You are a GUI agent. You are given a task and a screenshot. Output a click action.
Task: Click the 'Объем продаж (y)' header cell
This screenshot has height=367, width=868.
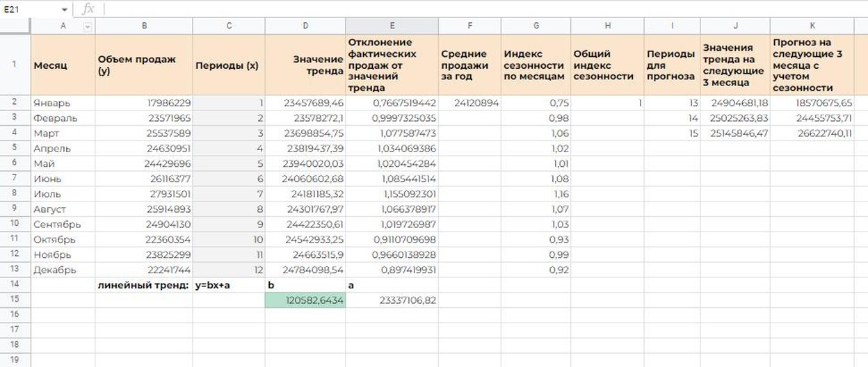coord(144,65)
